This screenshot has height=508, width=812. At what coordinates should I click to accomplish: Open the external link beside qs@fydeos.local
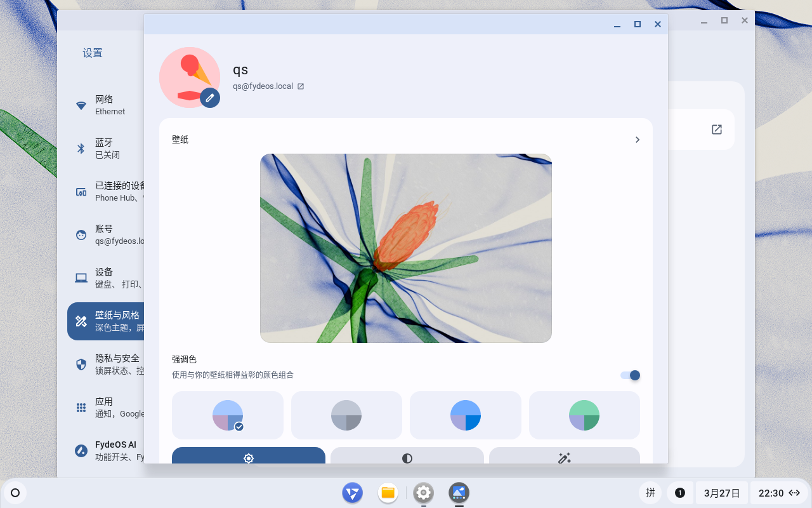[x=301, y=86]
